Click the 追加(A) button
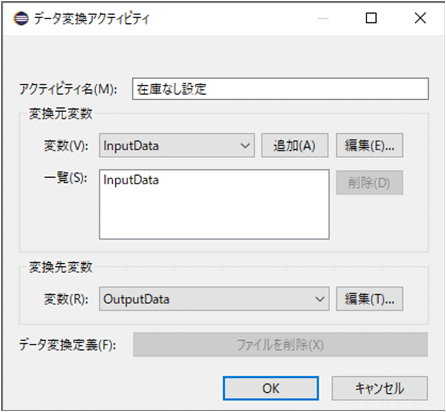 [295, 146]
